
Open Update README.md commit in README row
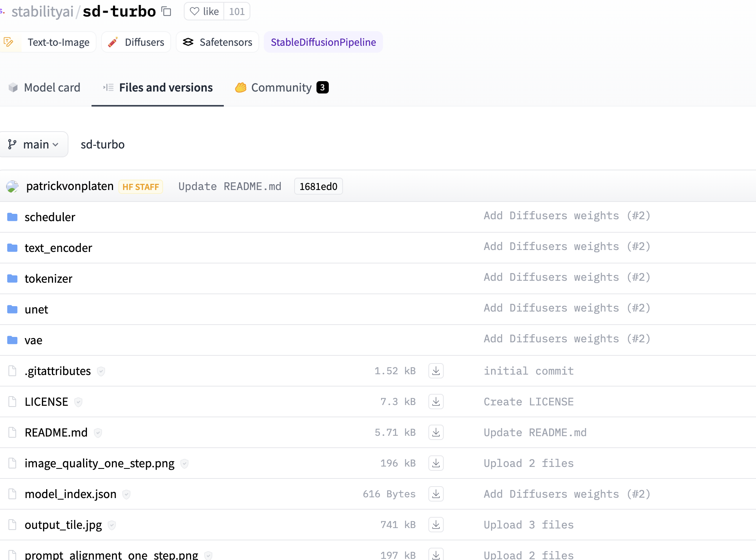click(535, 433)
